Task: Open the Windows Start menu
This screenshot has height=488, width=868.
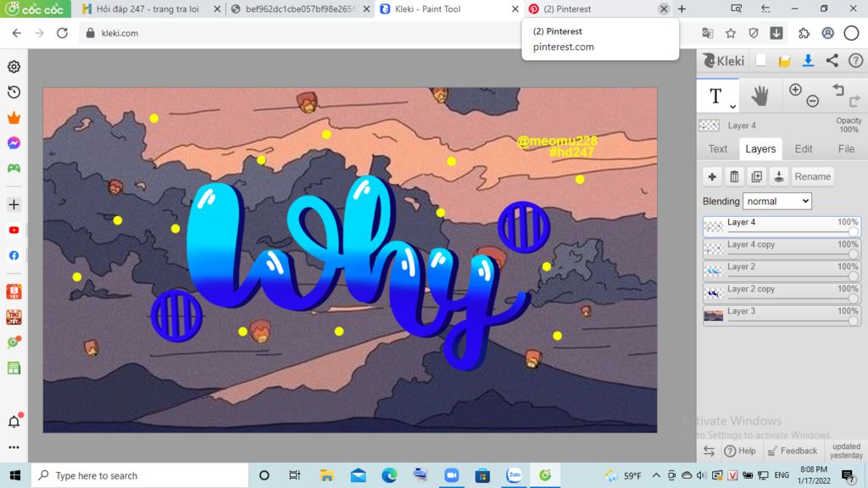Action: tap(15, 475)
